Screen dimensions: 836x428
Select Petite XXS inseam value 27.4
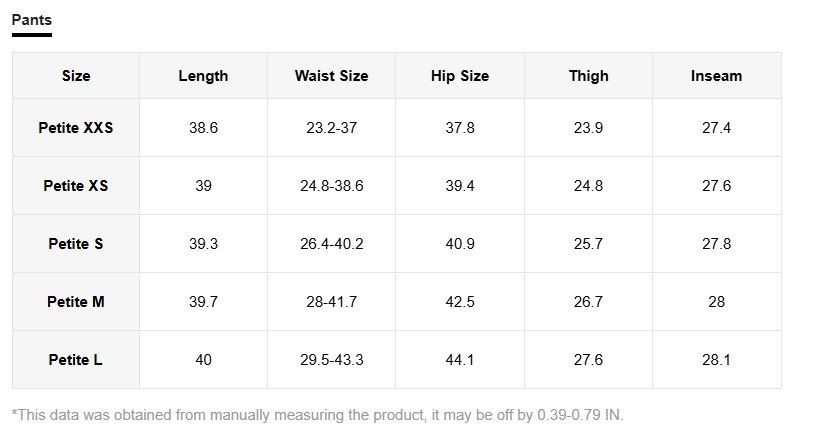(716, 128)
